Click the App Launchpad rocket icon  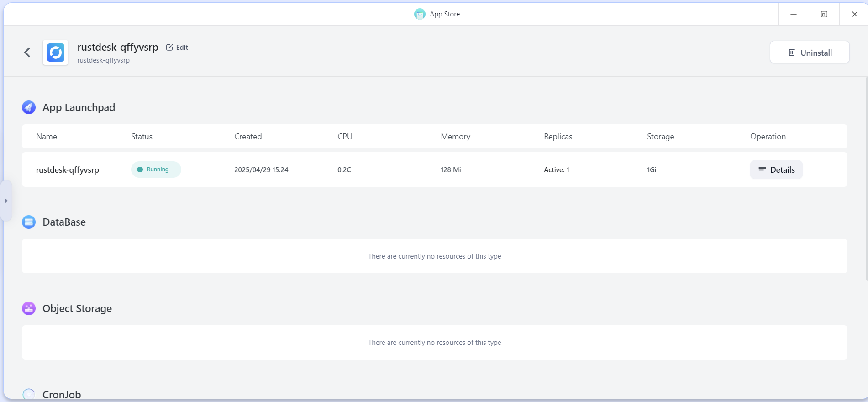pos(29,107)
